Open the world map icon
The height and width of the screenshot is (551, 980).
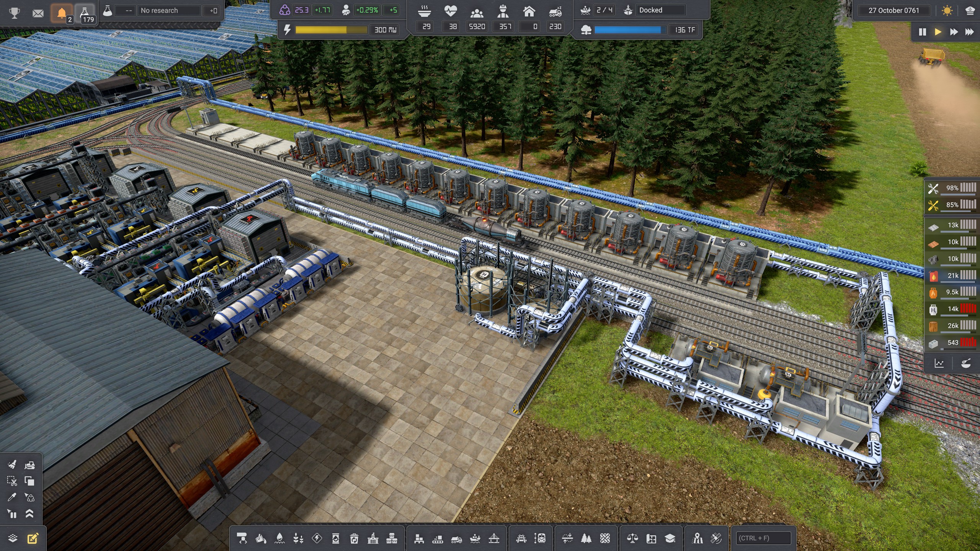[697, 539]
